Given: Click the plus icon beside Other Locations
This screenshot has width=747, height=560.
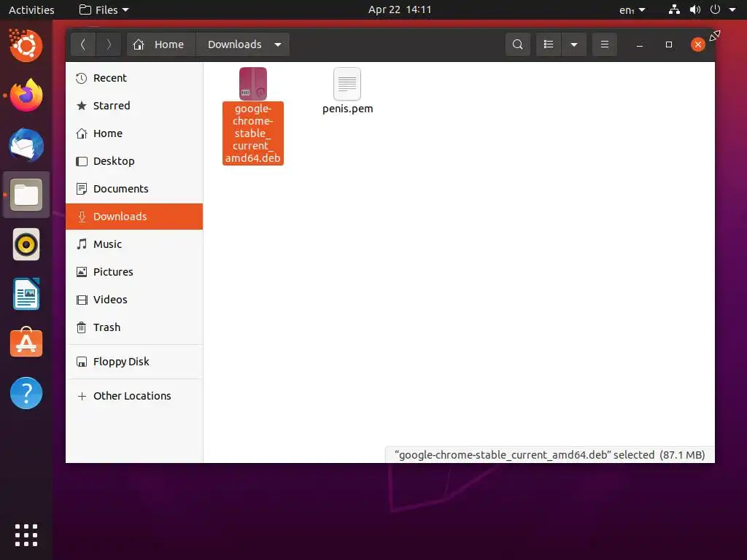Looking at the screenshot, I should tap(82, 396).
